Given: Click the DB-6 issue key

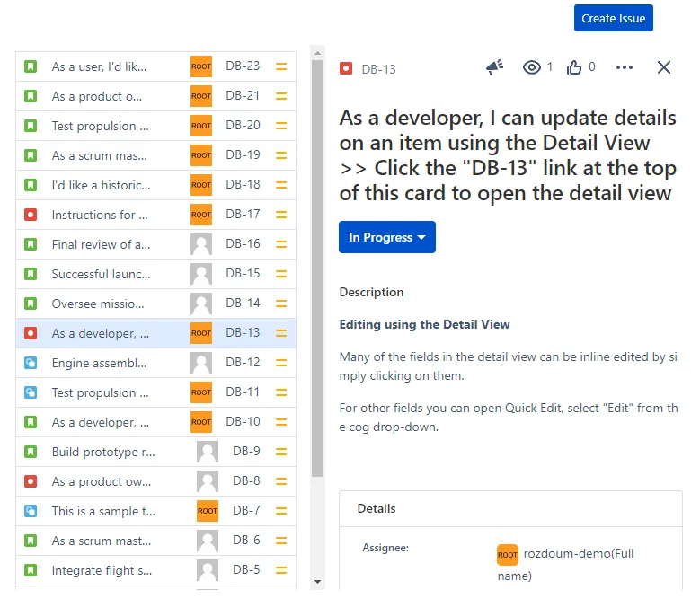Looking at the screenshot, I should click(x=246, y=540).
